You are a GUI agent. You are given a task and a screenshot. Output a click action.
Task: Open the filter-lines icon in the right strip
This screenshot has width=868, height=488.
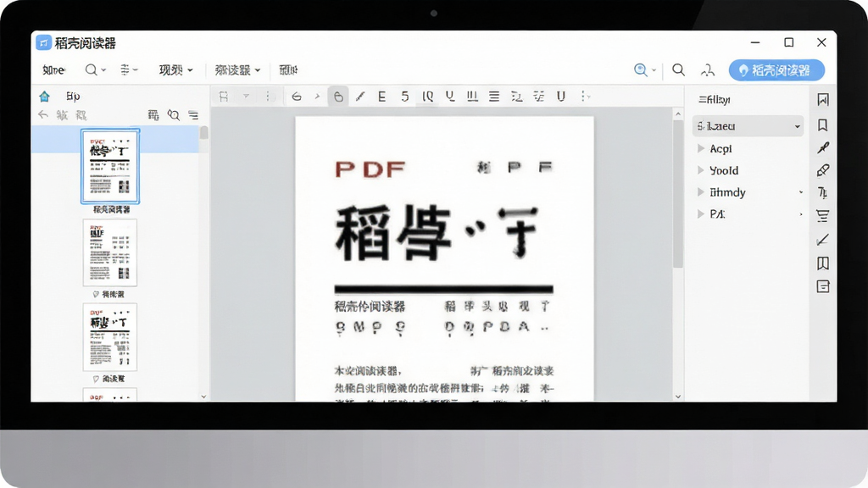[x=823, y=216]
